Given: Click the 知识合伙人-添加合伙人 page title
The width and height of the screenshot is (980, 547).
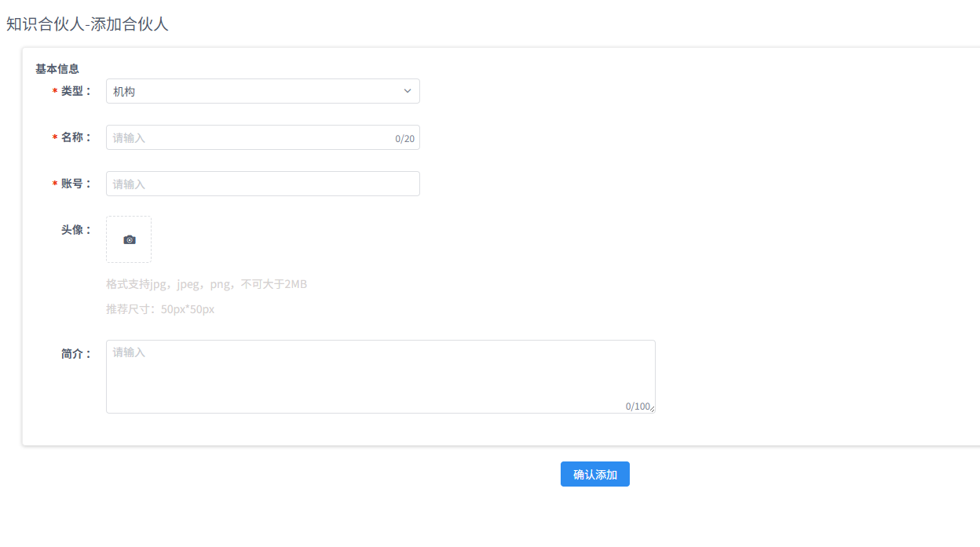Looking at the screenshot, I should click(x=87, y=24).
